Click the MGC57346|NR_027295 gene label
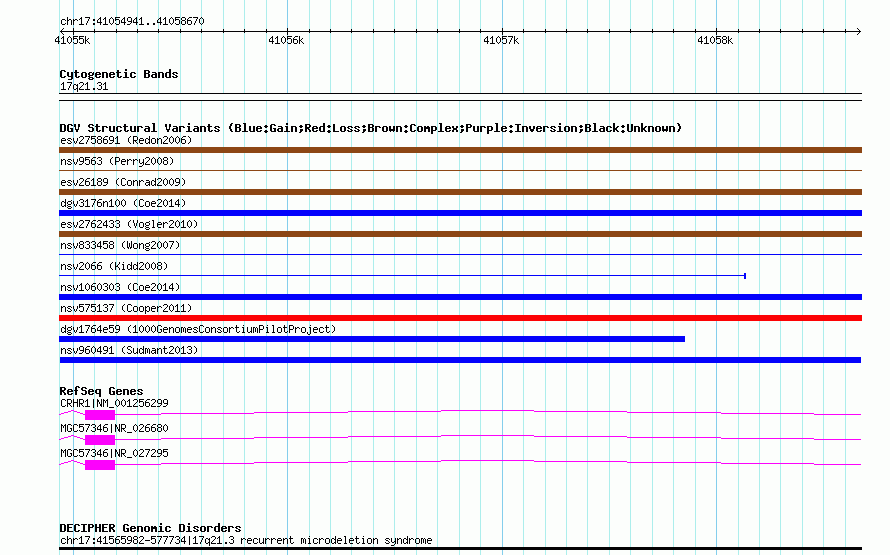Screen dimensions: 890x555 [114, 453]
